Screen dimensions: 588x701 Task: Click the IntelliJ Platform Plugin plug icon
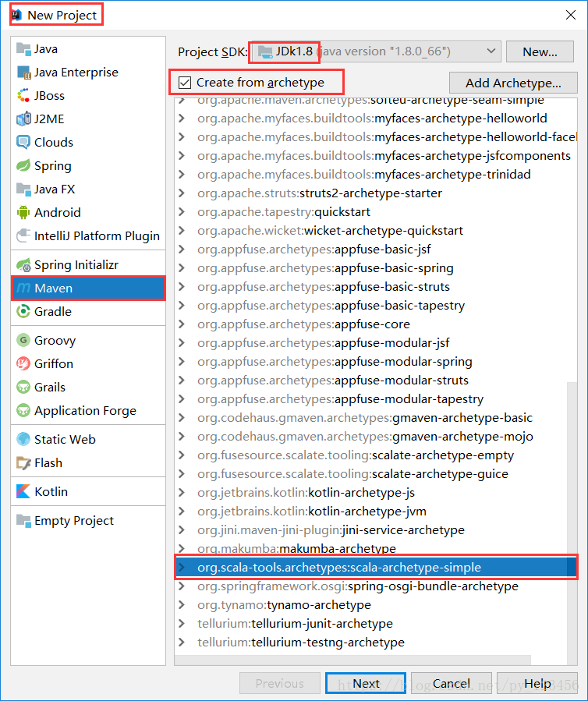(23, 235)
